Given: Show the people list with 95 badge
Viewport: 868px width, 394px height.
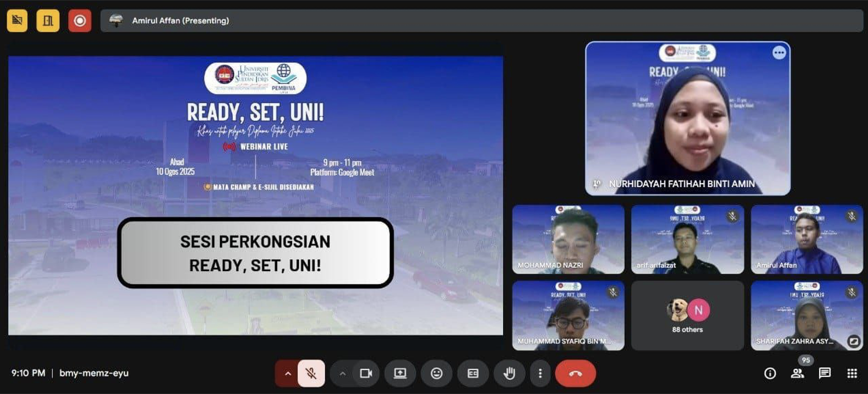Looking at the screenshot, I should click(x=798, y=373).
